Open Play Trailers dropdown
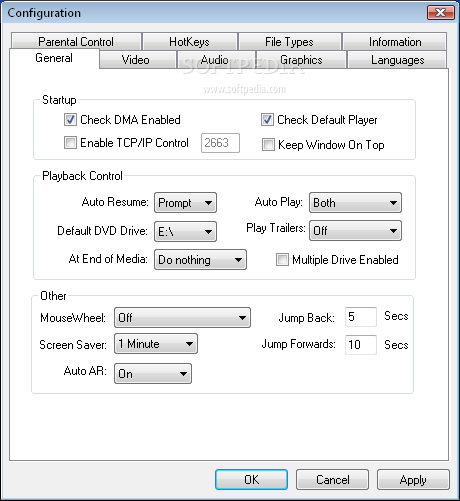 355,230
